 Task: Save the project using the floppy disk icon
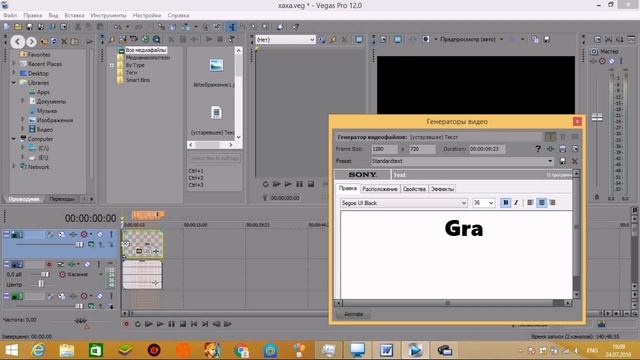coord(29,27)
